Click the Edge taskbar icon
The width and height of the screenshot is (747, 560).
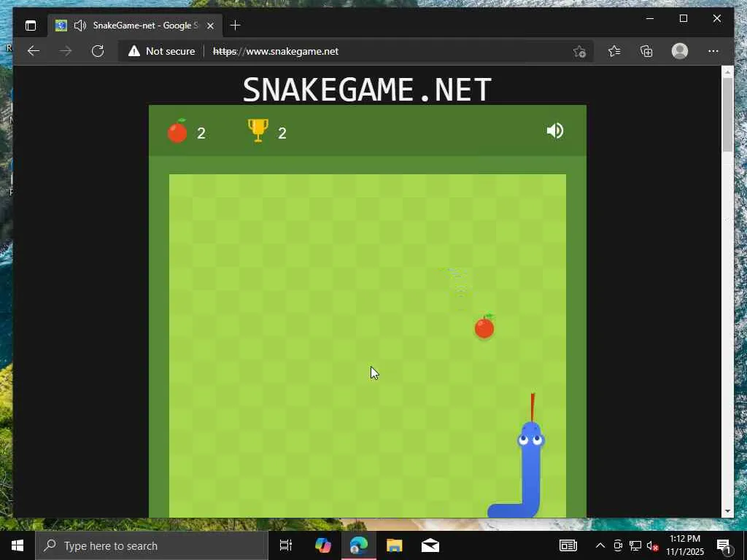pyautogui.click(x=359, y=545)
